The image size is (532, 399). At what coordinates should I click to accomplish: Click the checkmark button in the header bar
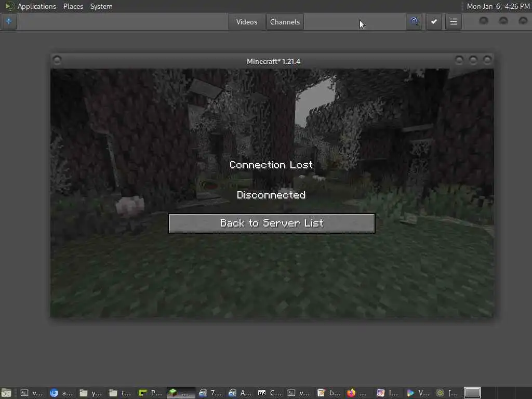coord(434,22)
